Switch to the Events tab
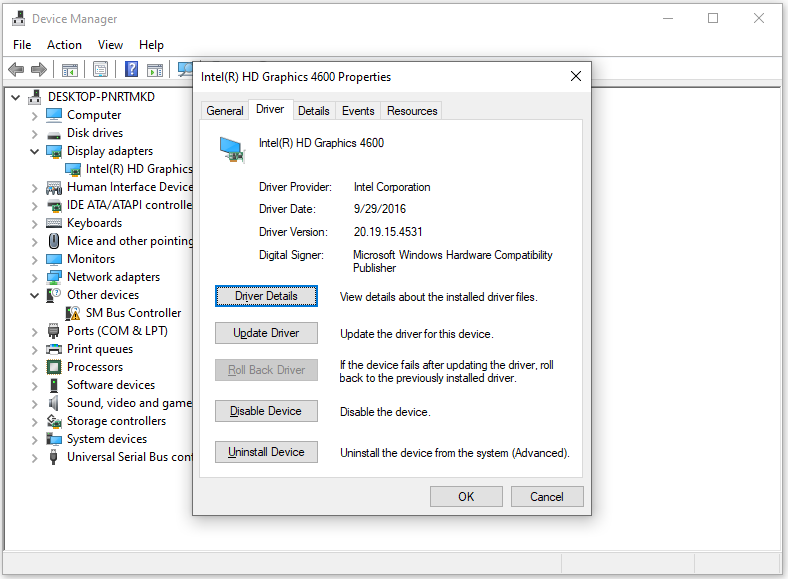The width and height of the screenshot is (788, 579). tap(358, 111)
